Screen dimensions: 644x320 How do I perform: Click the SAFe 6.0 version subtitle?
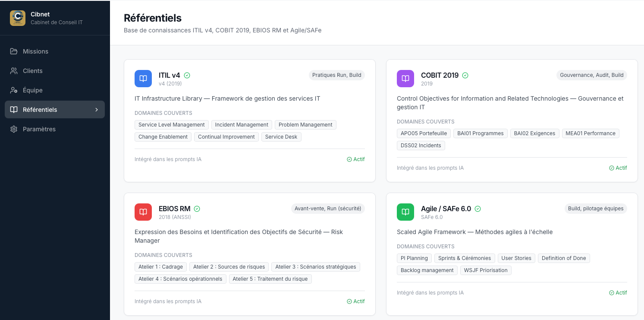tap(432, 217)
